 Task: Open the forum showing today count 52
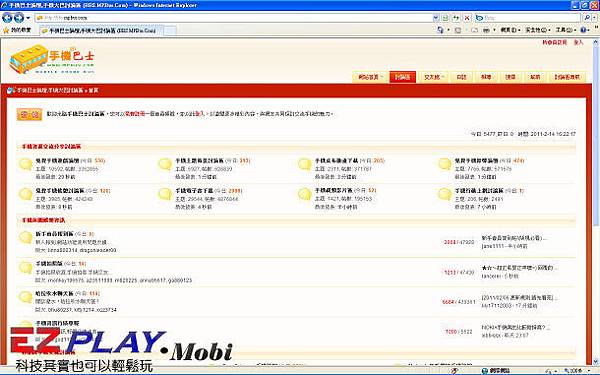(x=334, y=191)
